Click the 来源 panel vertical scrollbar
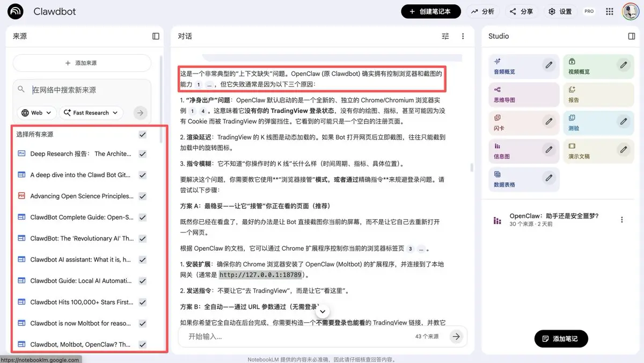The width and height of the screenshot is (644, 363). pyautogui.click(x=162, y=99)
